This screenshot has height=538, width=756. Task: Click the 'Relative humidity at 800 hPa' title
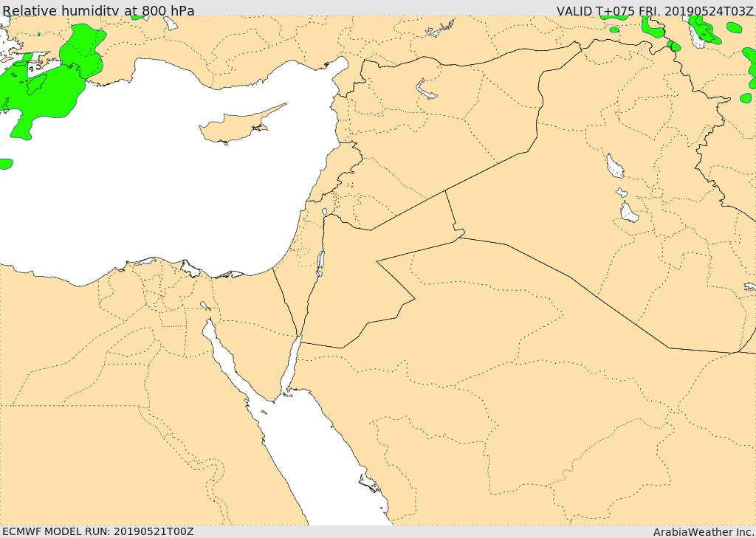tap(98, 10)
